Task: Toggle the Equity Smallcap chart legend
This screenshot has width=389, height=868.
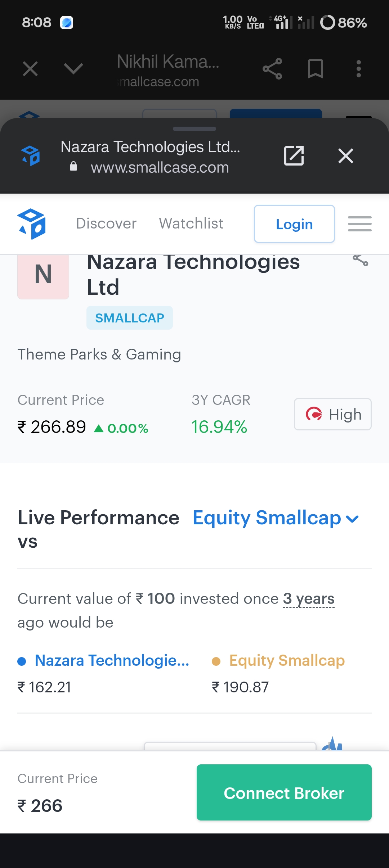Action: (x=279, y=661)
